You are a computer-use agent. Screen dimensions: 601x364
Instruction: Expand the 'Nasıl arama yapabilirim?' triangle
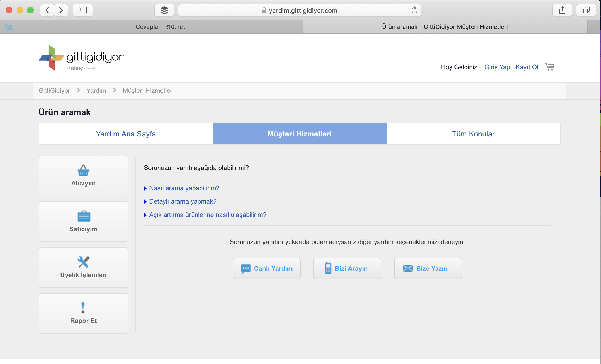click(145, 188)
